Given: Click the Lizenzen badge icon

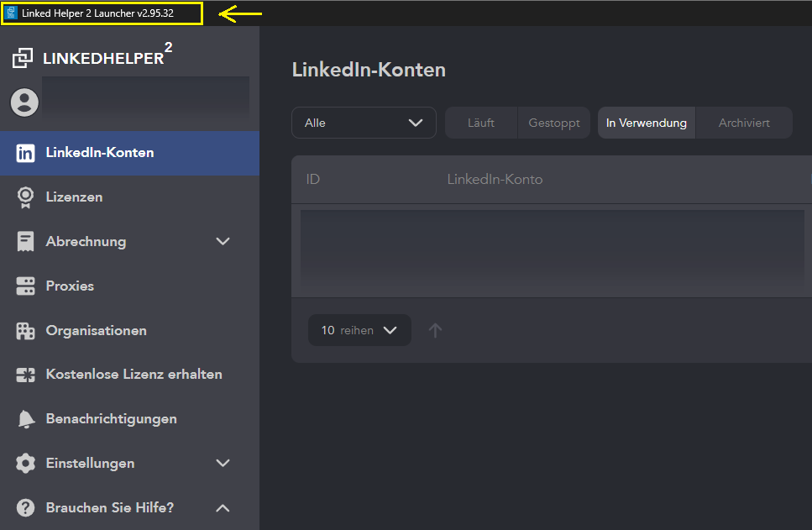Looking at the screenshot, I should (26, 197).
